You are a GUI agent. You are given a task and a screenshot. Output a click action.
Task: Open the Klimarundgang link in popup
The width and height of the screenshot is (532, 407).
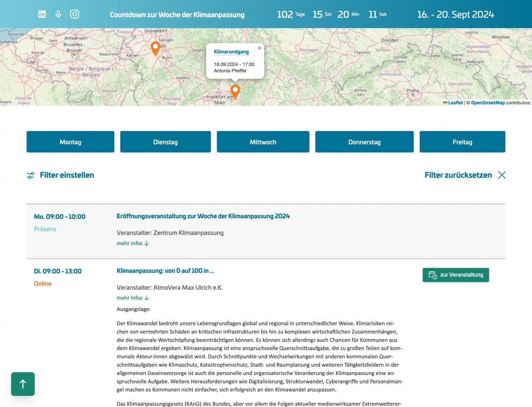[x=231, y=52]
